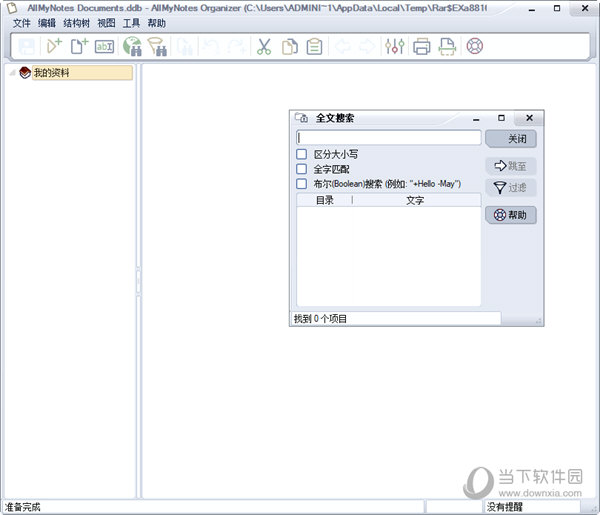This screenshot has height=515, width=600.
Task: Click the Paste clipboard icon
Action: 315,47
